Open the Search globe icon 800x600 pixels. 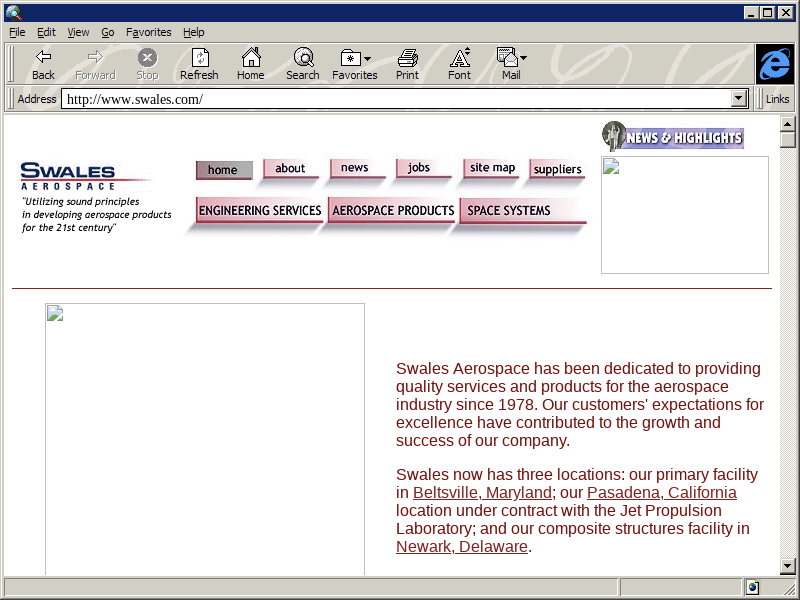302,57
